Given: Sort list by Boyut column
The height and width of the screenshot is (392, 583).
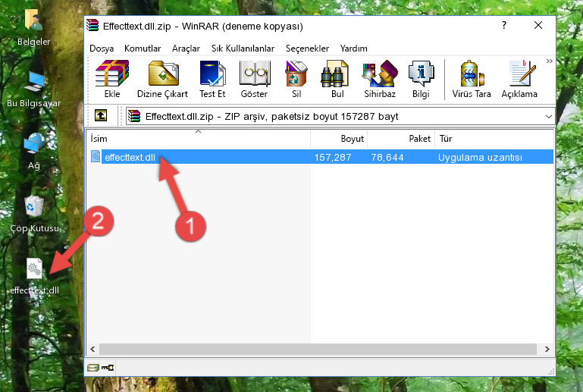Looking at the screenshot, I should (339, 138).
